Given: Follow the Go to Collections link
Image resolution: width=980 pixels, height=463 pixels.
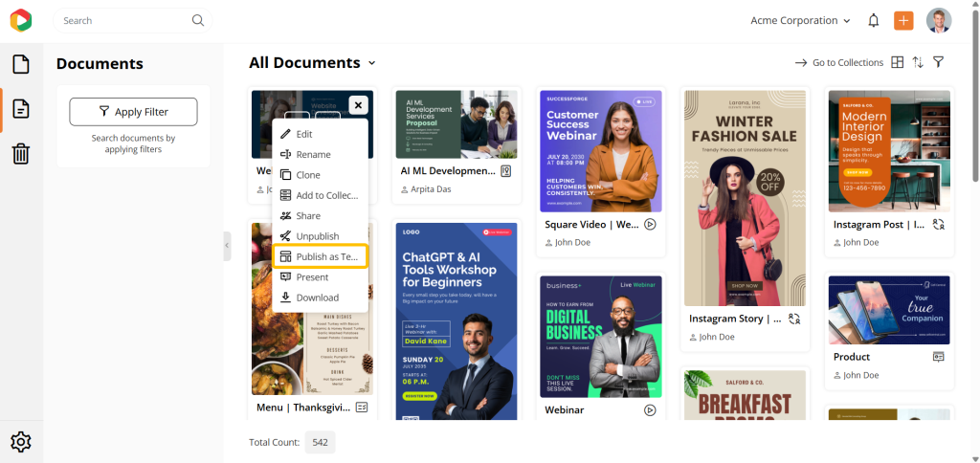Looking at the screenshot, I should 838,62.
